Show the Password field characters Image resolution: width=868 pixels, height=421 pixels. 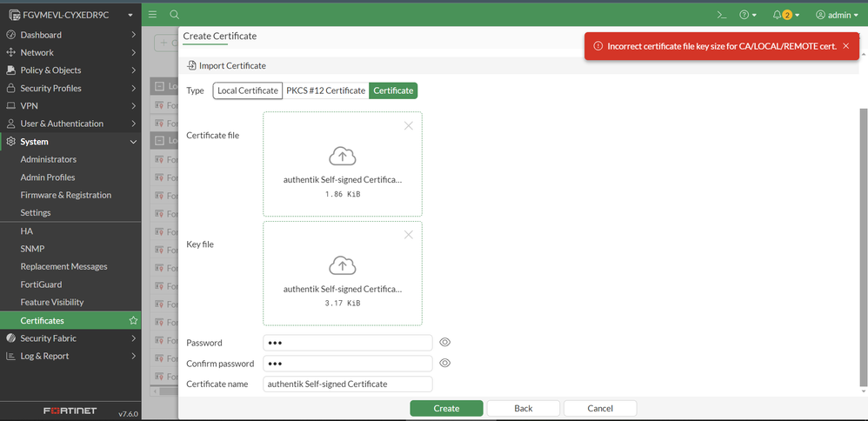445,343
